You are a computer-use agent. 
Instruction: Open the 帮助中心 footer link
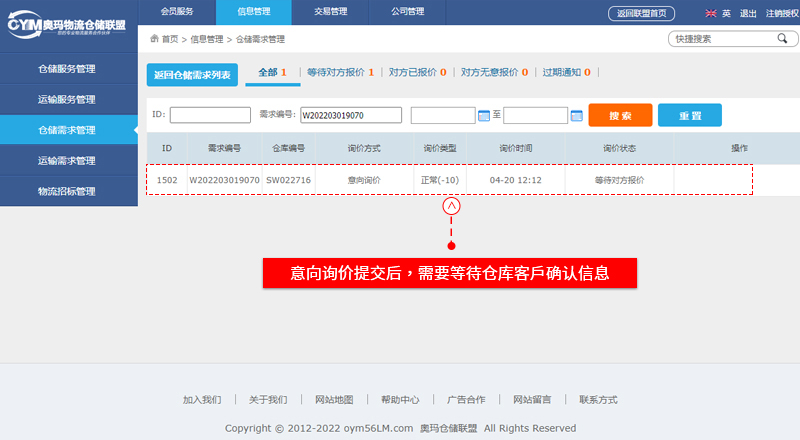coord(400,400)
